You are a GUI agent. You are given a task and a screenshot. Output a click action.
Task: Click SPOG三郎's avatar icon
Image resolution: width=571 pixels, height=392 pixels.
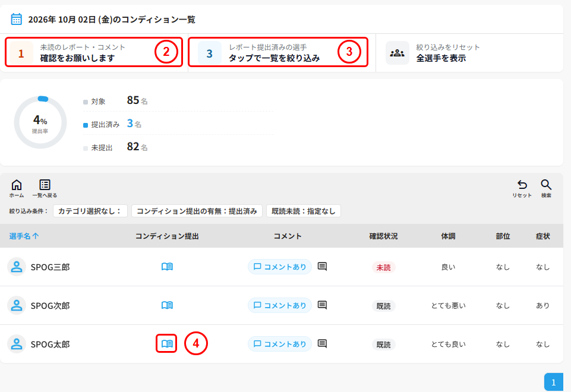click(x=17, y=267)
